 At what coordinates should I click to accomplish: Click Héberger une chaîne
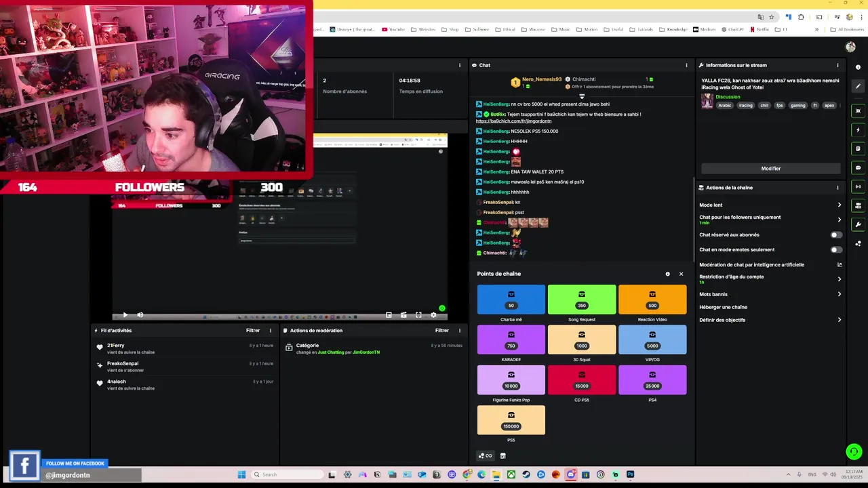(723, 307)
